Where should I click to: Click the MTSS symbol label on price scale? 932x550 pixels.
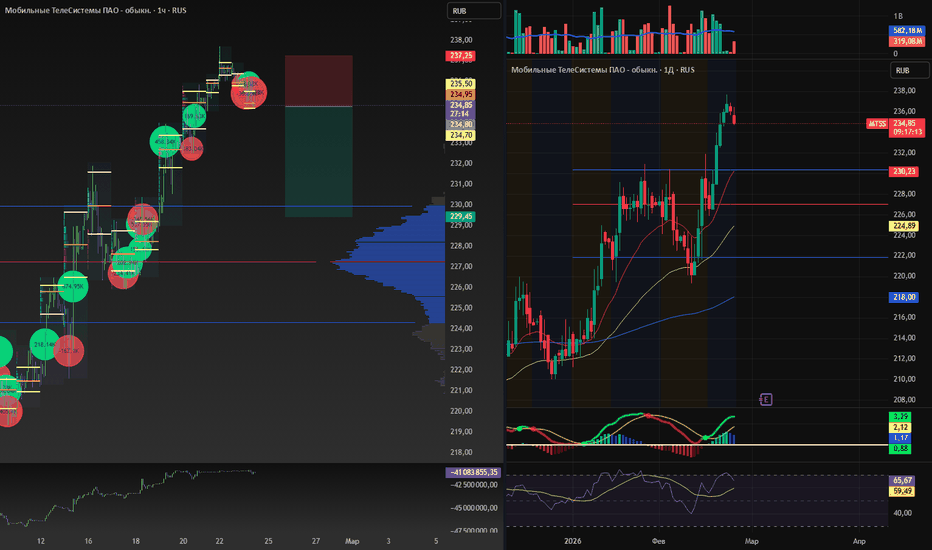(x=877, y=124)
